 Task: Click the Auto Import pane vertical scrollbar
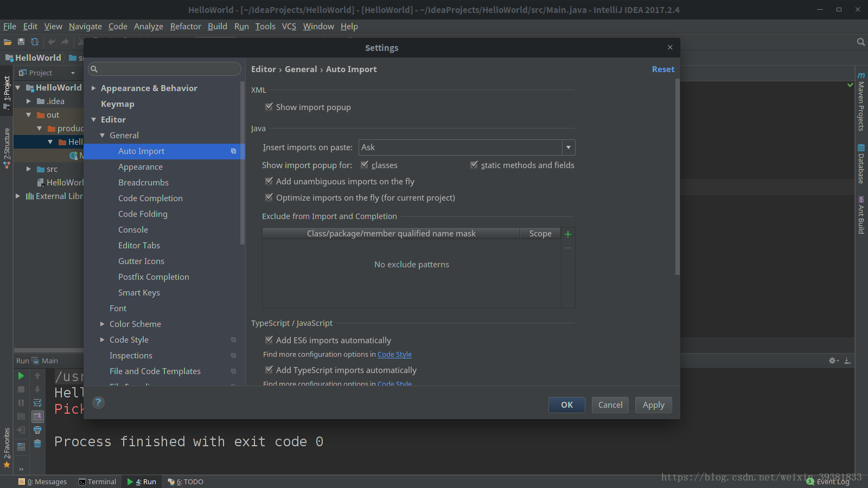(677, 177)
